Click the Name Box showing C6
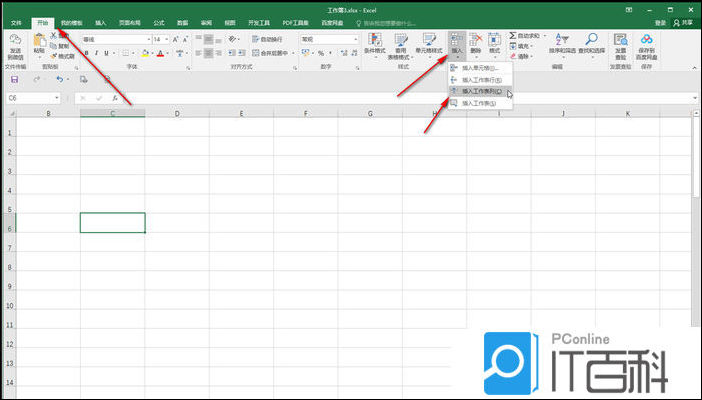This screenshot has height=400, width=702. pyautogui.click(x=33, y=98)
